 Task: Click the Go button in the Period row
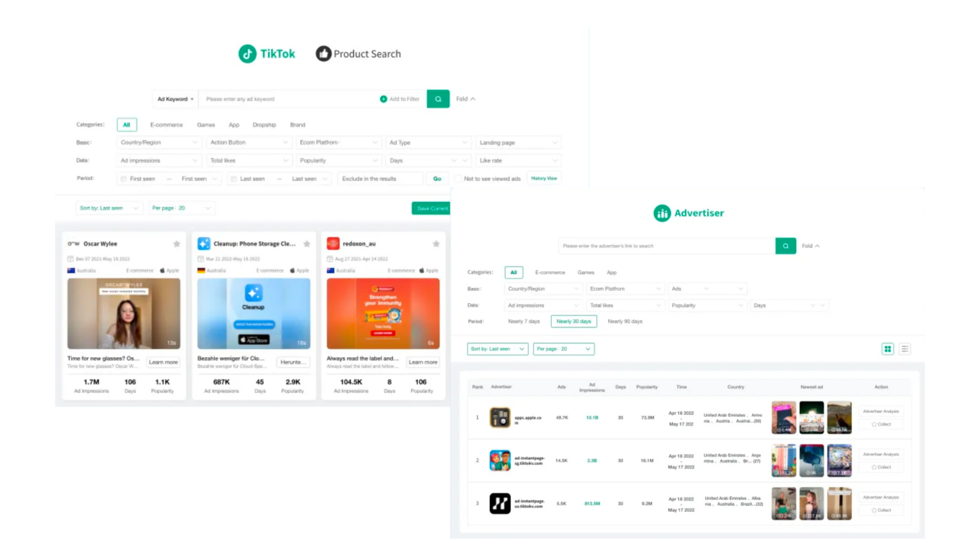437,179
